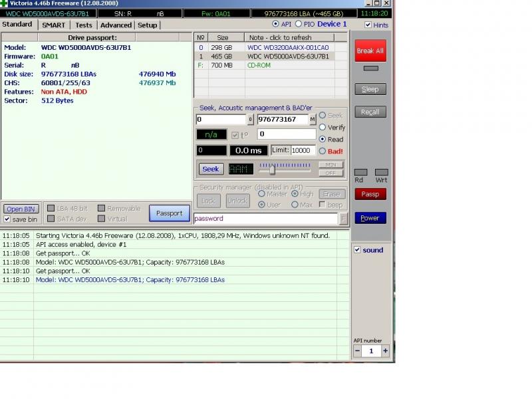Click the Victoria green cross title icon
The image size is (532, 399).
coord(4,3)
